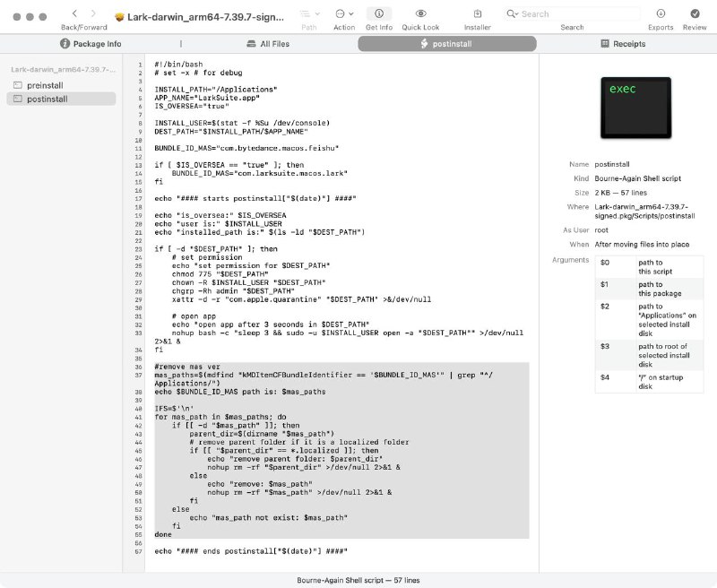Open the Action menu dropdown
717x588 pixels.
[344, 14]
